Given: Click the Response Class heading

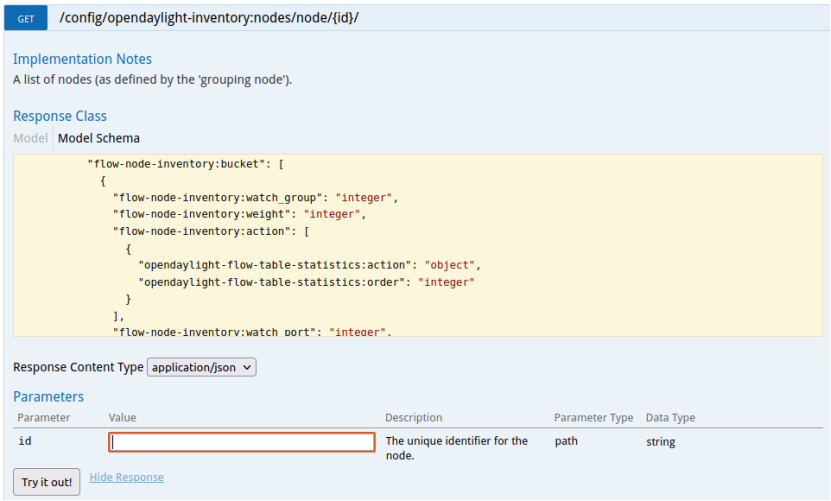Looking at the screenshot, I should click(60, 116).
